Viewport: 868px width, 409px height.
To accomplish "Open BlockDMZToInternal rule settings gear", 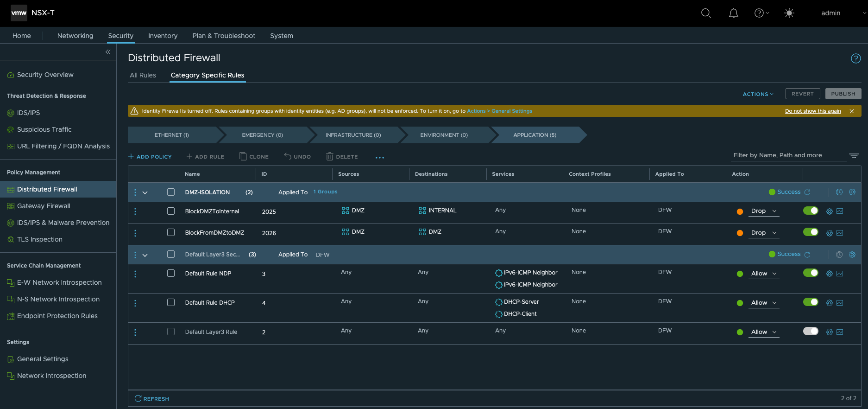I will pos(830,211).
